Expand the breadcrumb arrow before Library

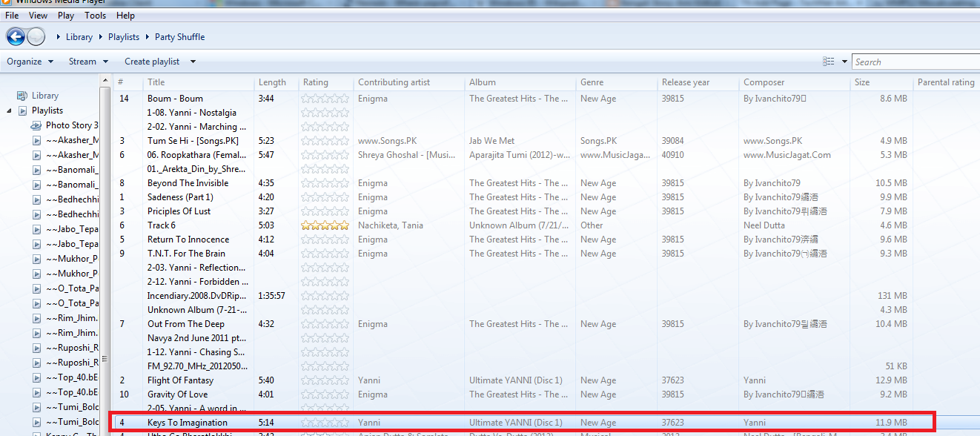point(59,37)
